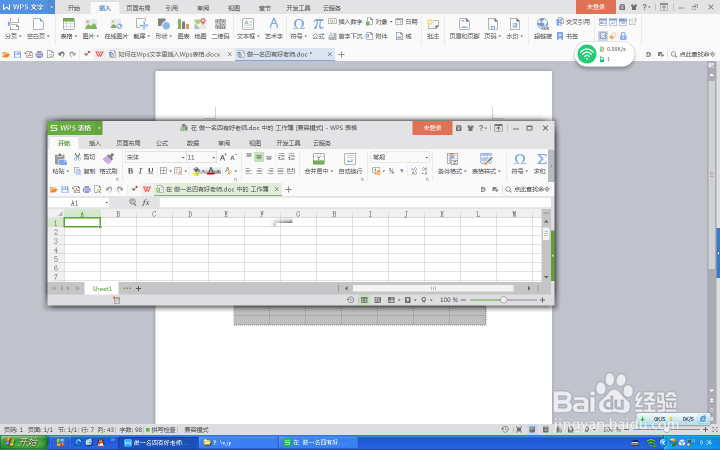Open new document tab in Writer
The height and width of the screenshot is (450, 720).
pos(341,54)
